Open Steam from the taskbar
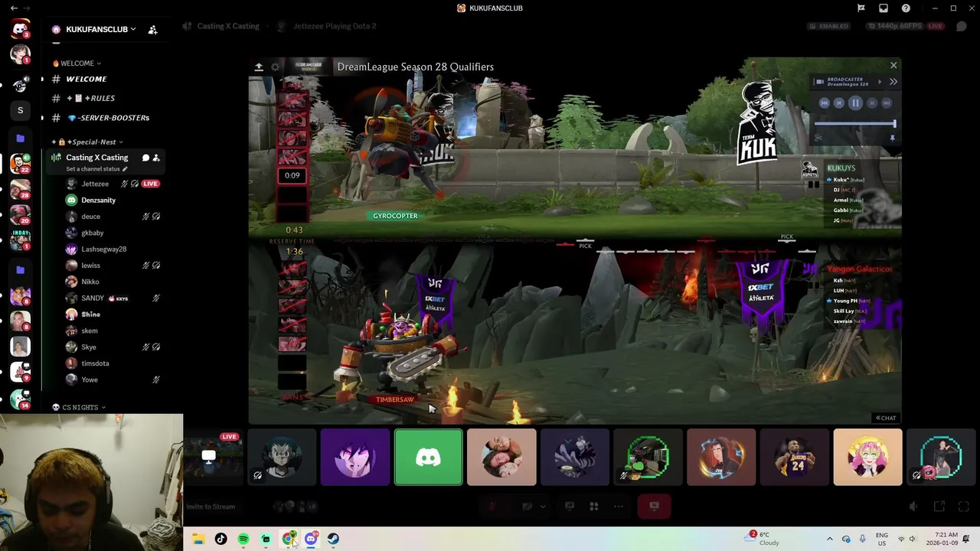 (x=333, y=539)
